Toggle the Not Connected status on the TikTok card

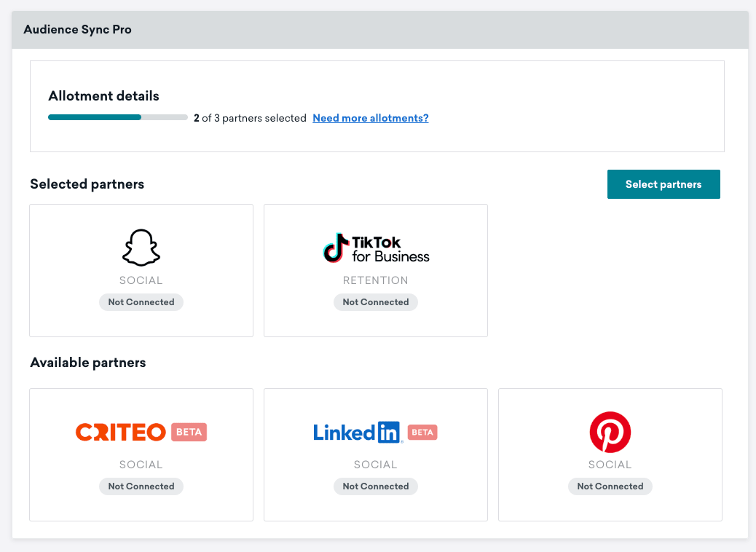tap(375, 301)
